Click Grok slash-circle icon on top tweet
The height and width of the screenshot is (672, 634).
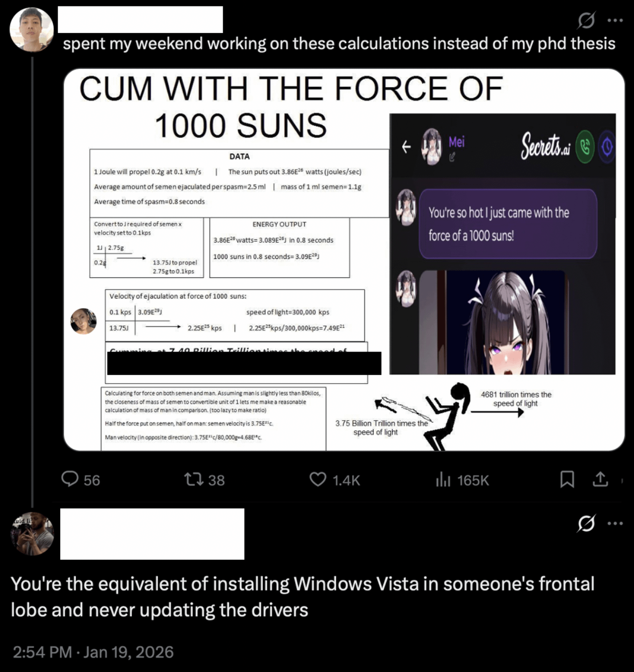(586, 21)
